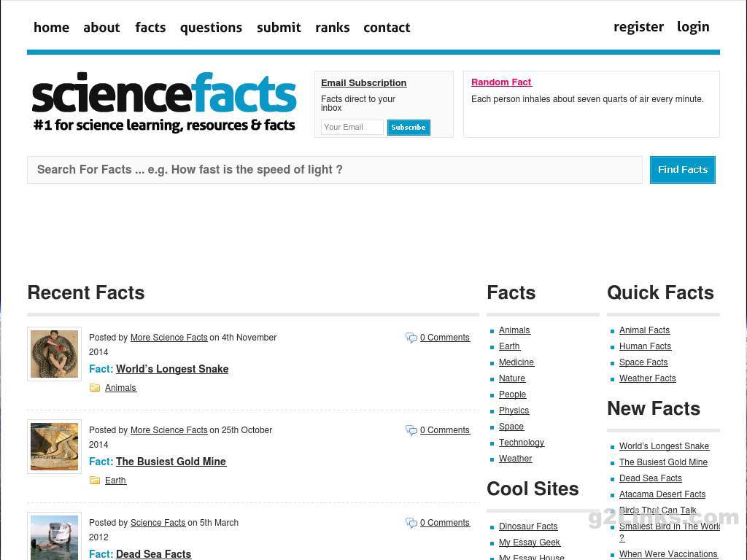Viewport: 747px width, 560px height.
Task: Open the Busiest Gold Mine thumbnail image
Action: tap(55, 446)
